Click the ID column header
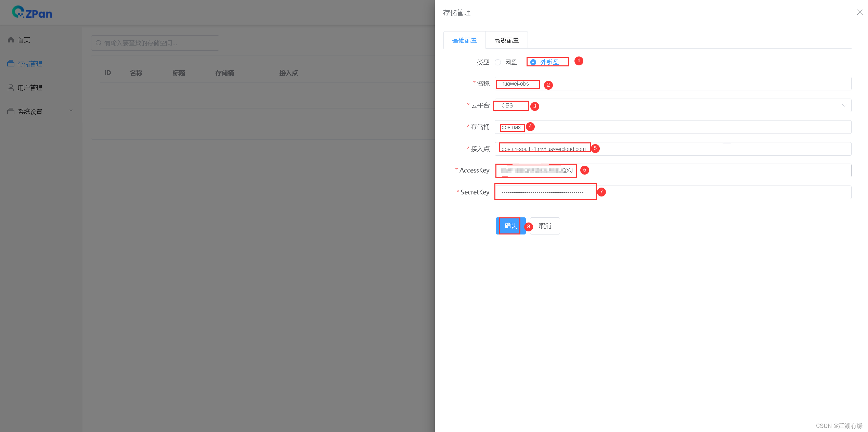 pos(108,73)
